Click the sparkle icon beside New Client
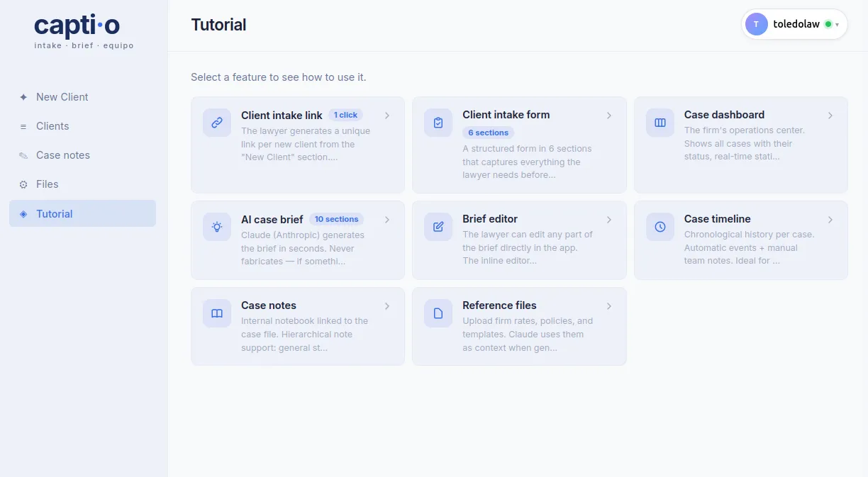Screen dimensions: 868x477 (23, 97)
